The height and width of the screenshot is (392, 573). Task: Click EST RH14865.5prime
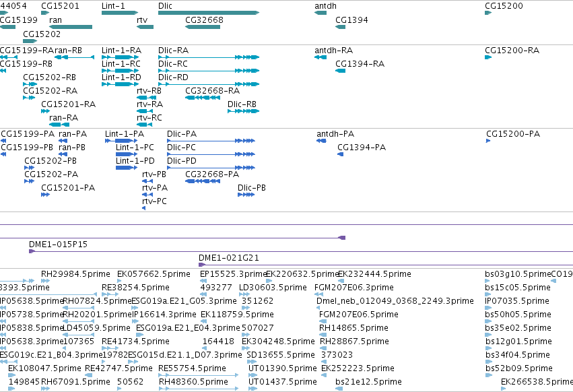323,335
